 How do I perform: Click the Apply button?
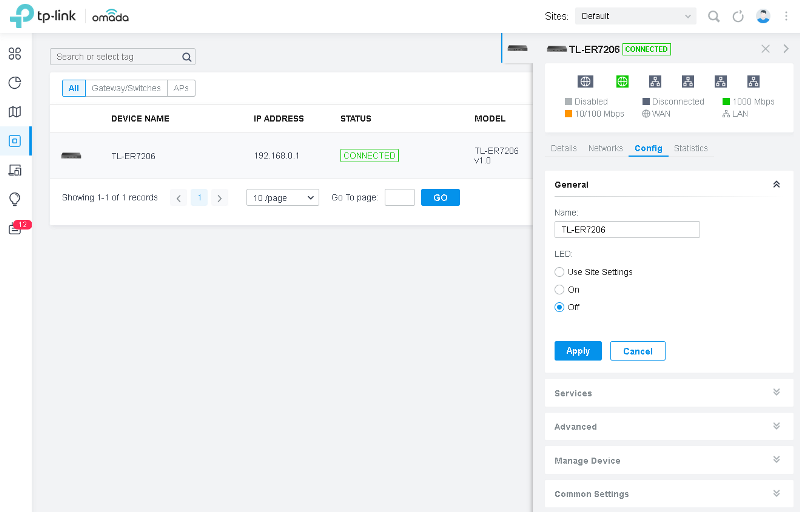point(578,351)
